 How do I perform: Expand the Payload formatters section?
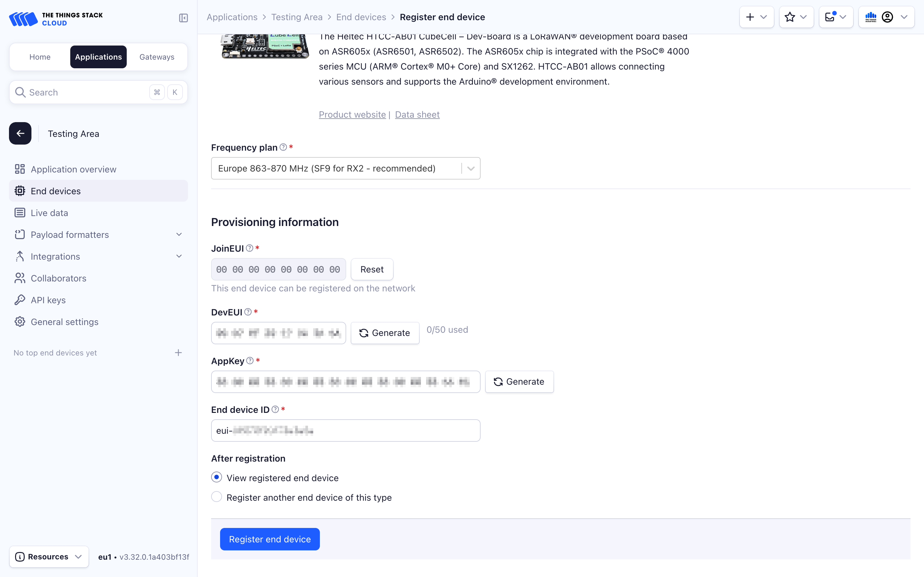pyautogui.click(x=179, y=234)
